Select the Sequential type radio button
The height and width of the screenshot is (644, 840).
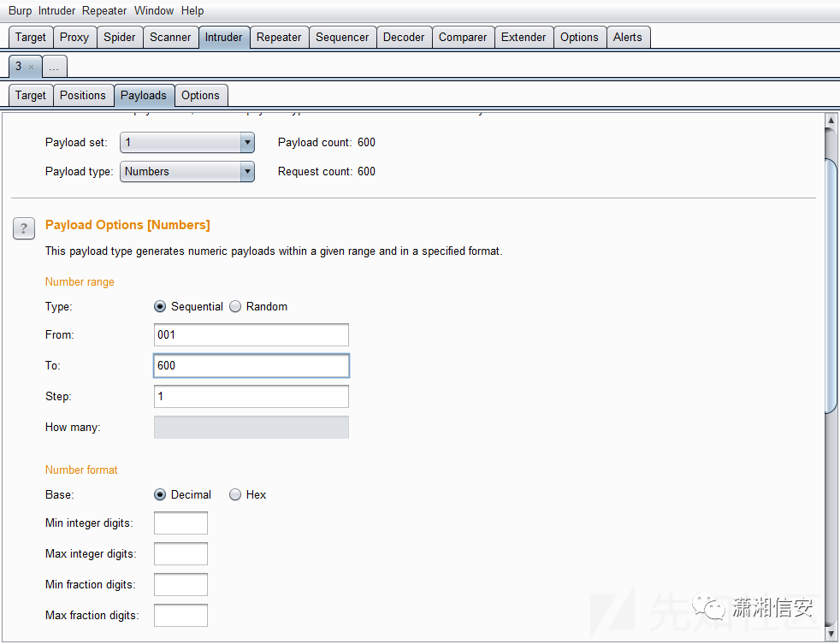(160, 306)
